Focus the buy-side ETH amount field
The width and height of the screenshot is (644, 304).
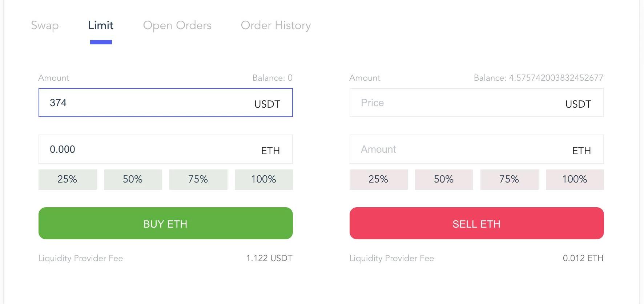(145, 149)
